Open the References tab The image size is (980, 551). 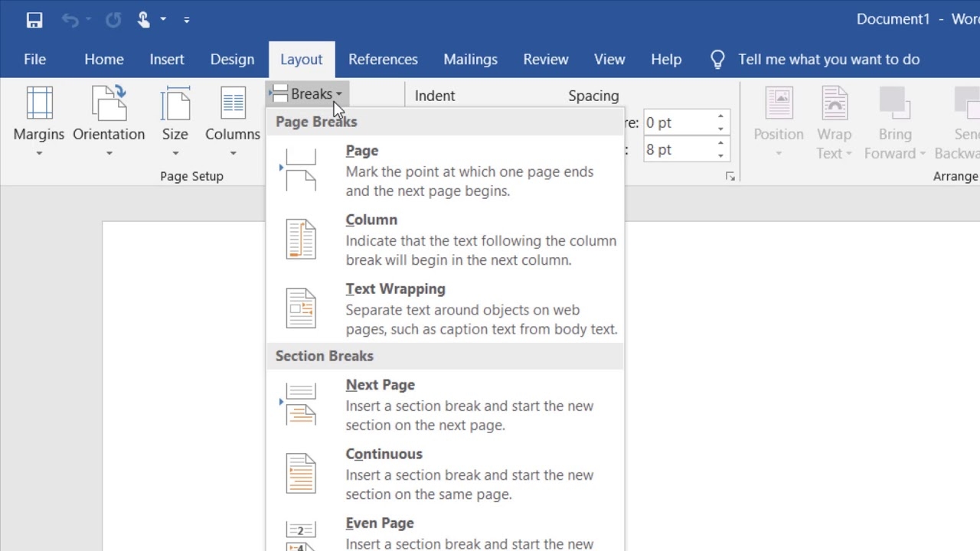pyautogui.click(x=383, y=60)
